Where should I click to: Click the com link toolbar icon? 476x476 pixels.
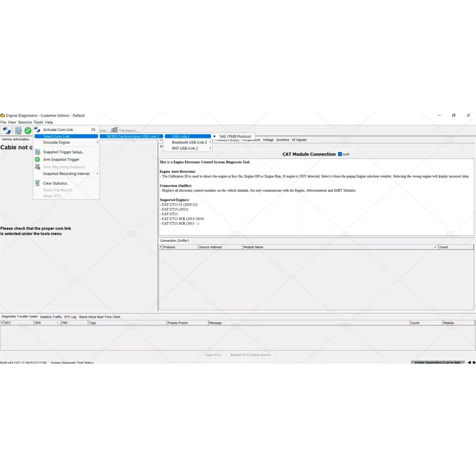pos(7,130)
